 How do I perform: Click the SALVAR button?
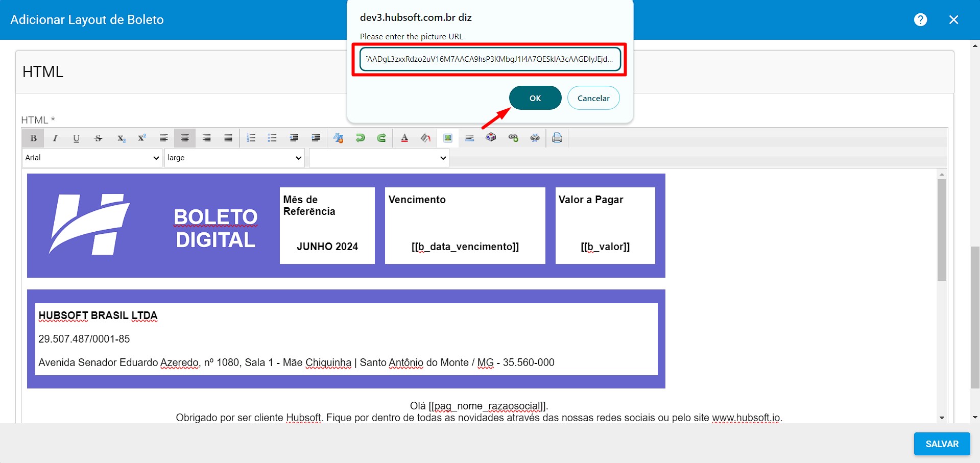(x=942, y=444)
